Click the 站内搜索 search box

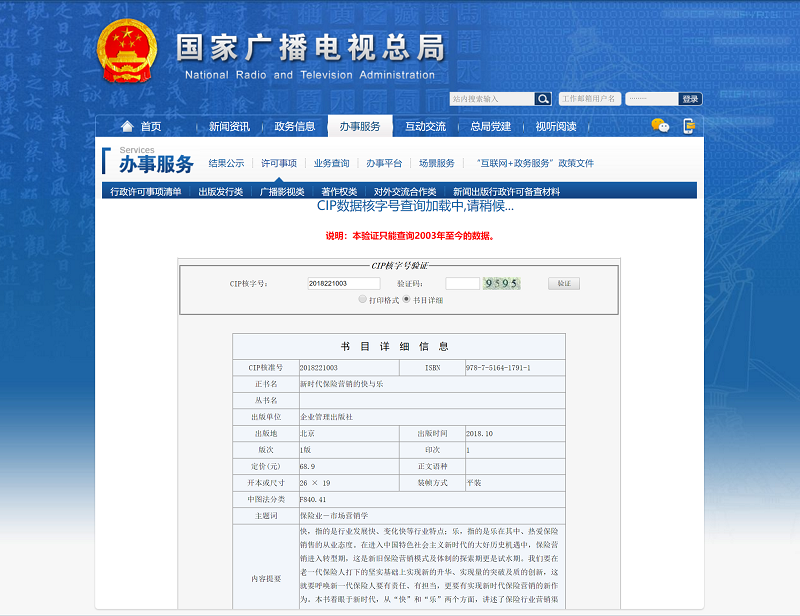[491, 99]
